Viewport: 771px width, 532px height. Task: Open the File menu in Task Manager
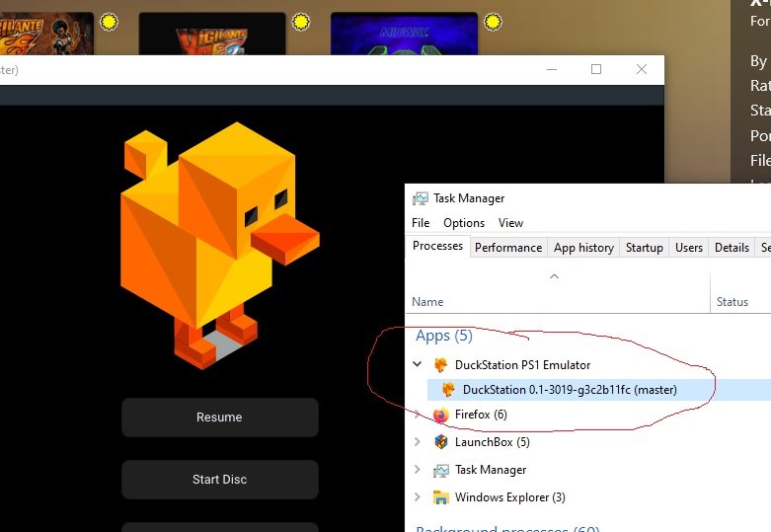click(x=421, y=223)
